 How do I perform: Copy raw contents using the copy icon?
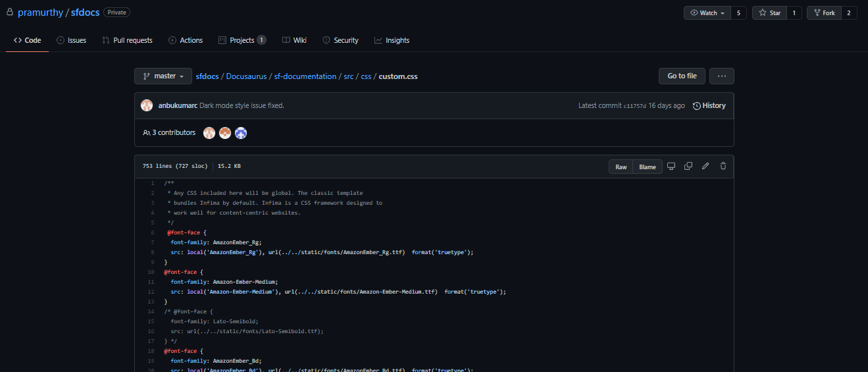click(x=688, y=167)
